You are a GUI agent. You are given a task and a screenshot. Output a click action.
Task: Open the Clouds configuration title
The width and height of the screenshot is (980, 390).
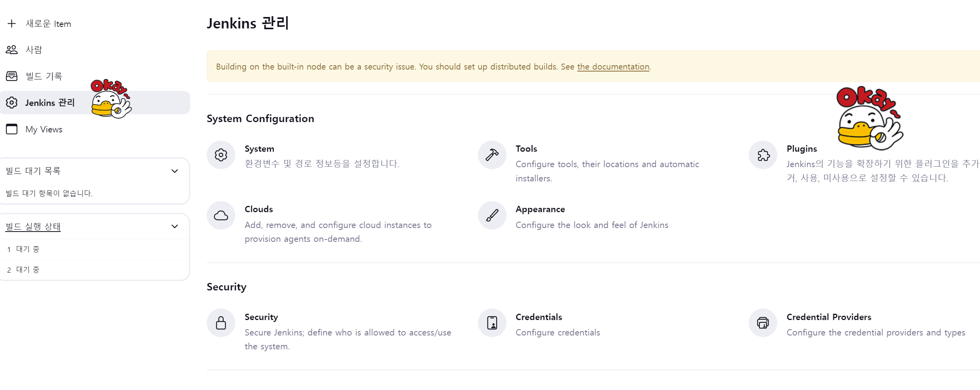(x=259, y=209)
